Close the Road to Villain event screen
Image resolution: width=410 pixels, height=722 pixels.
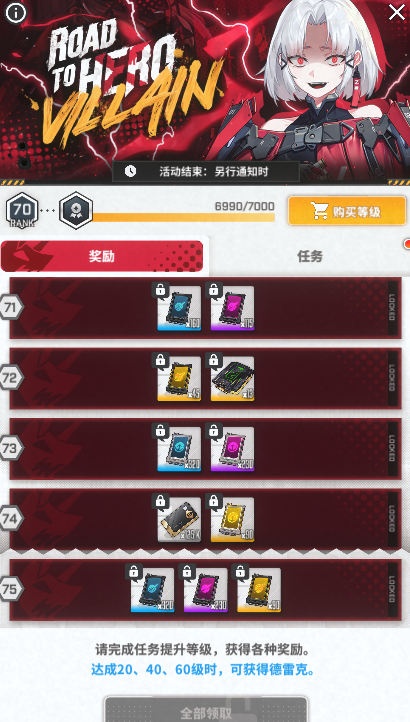tap(396, 12)
